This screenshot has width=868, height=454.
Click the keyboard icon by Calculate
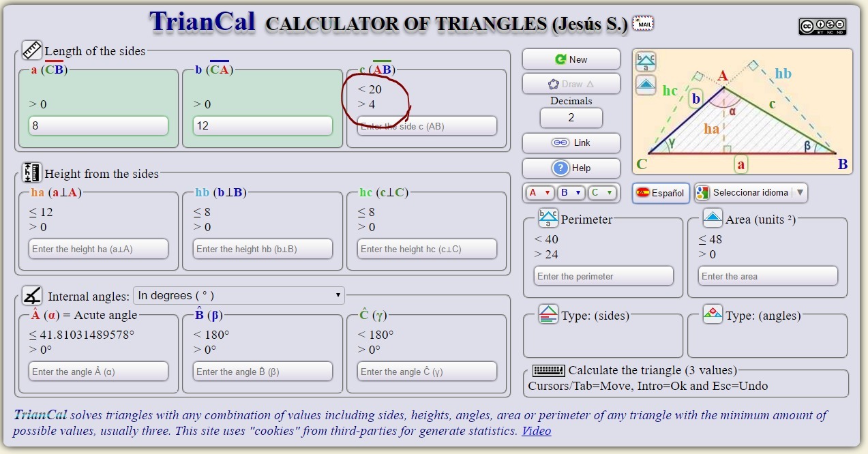549,370
